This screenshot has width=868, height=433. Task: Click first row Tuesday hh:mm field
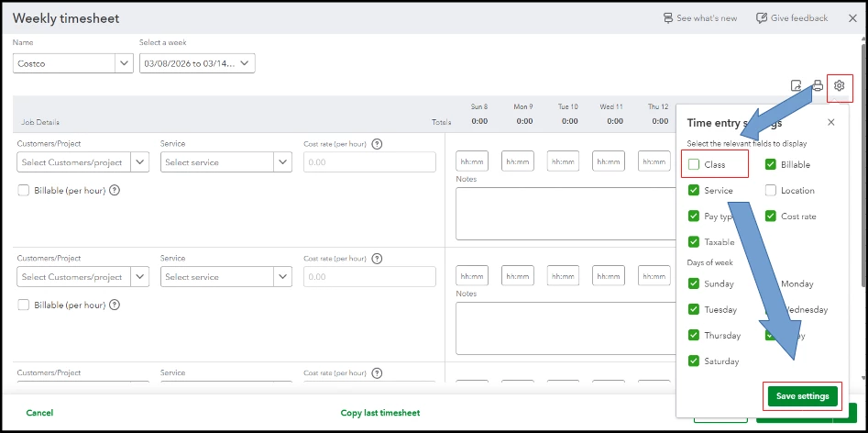[x=563, y=161]
